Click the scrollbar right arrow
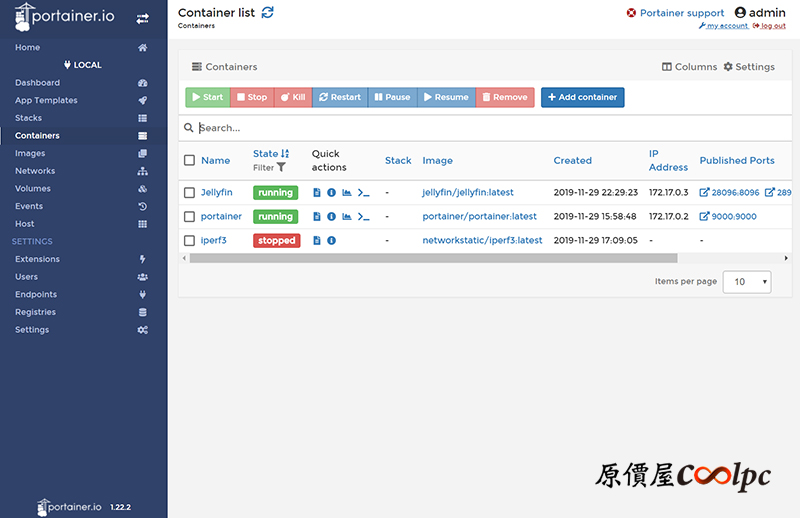The image size is (800, 518). (786, 258)
